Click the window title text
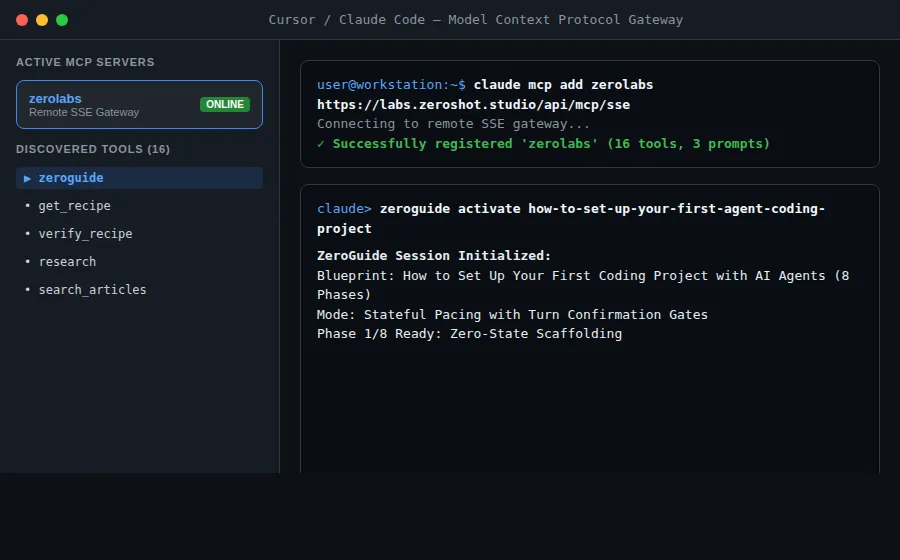Screen dimensions: 900x560 coord(476,20)
